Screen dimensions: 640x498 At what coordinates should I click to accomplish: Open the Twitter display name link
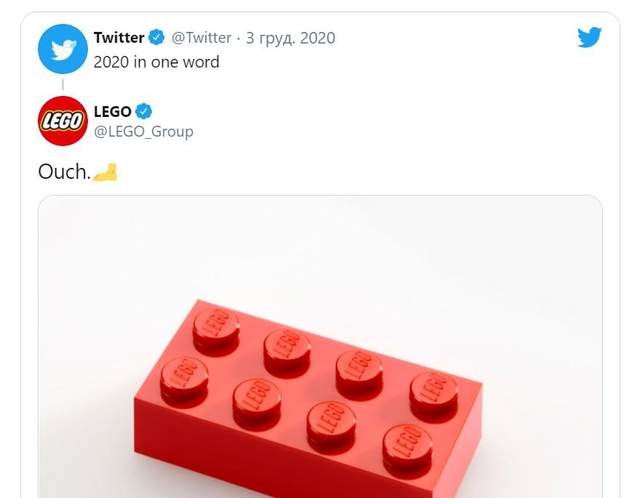(119, 38)
